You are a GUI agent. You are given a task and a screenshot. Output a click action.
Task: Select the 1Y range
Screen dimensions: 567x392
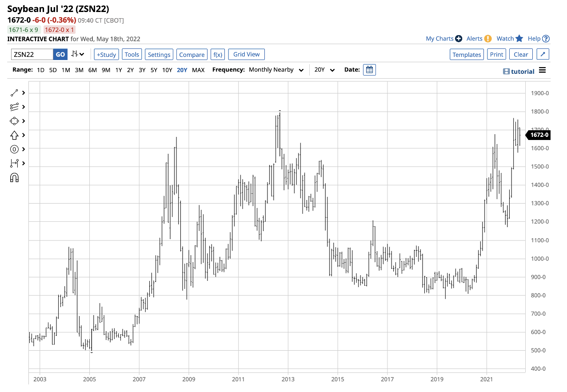click(x=119, y=70)
